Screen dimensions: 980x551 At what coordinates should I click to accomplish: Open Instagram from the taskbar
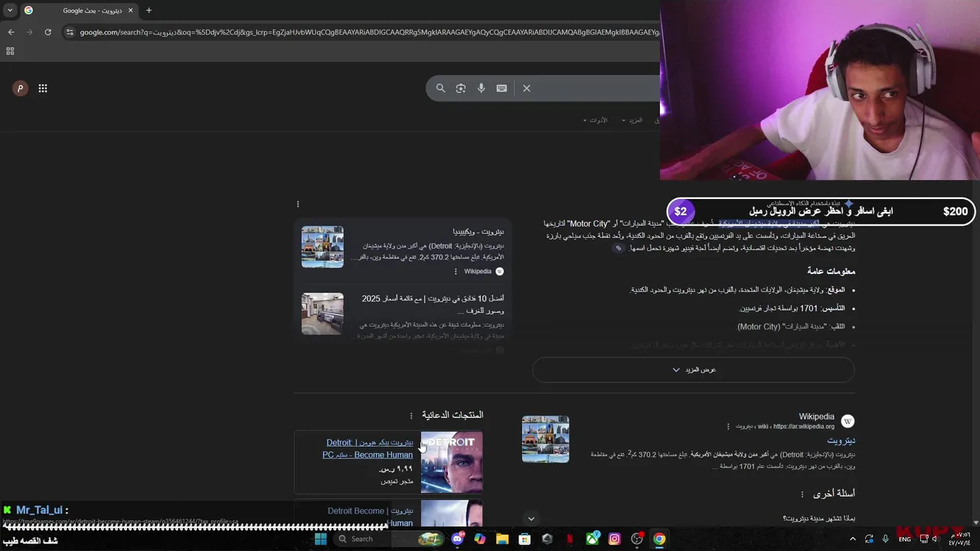614,539
